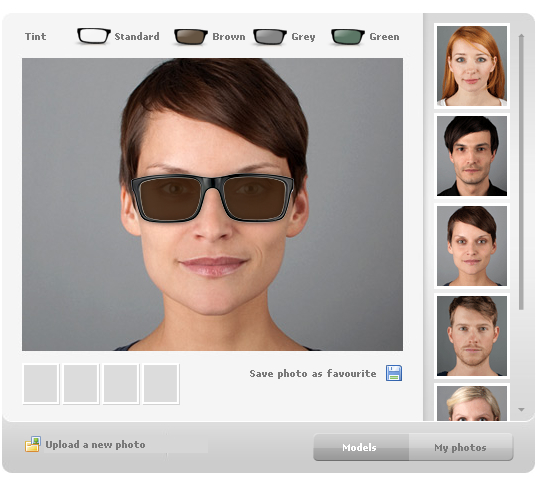Select the Standard clear lens tint icon
The height and width of the screenshot is (484, 537).
[93, 36]
